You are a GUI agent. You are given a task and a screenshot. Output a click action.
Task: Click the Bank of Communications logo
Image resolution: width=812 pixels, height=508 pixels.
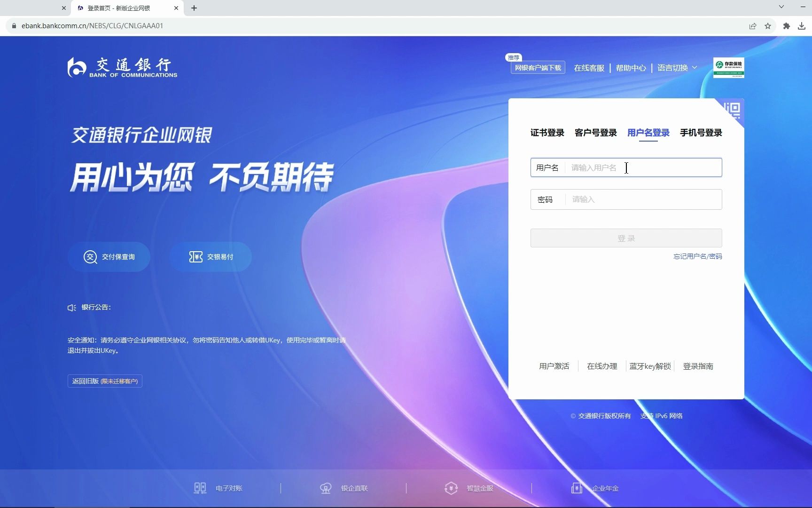click(122, 67)
